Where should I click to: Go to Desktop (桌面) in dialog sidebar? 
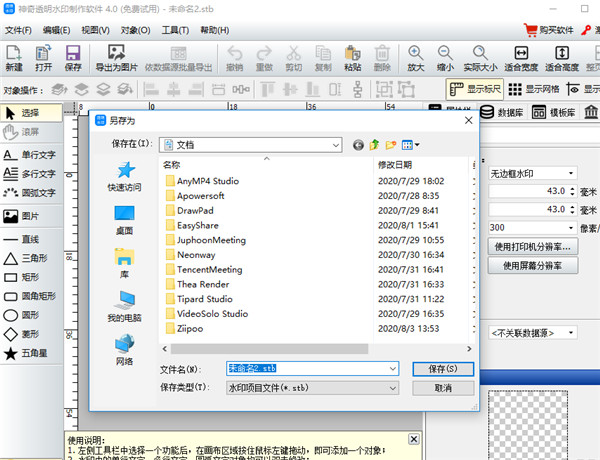click(x=125, y=220)
